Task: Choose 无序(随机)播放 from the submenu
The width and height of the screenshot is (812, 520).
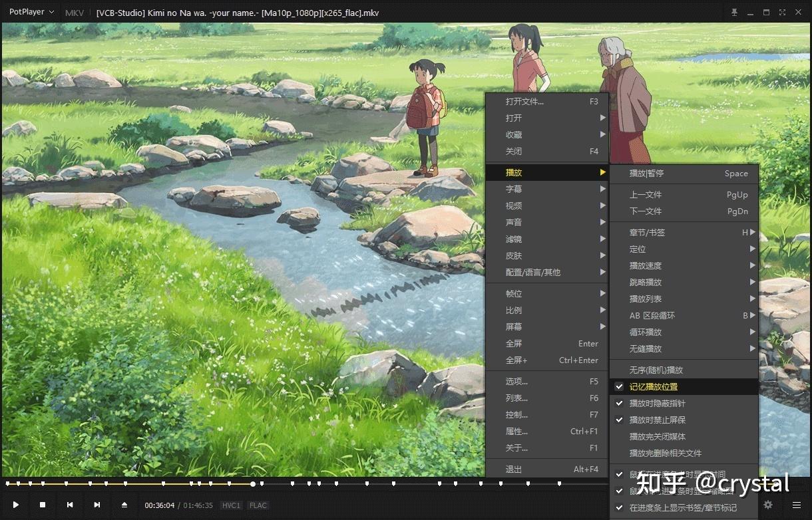Action: (x=684, y=370)
